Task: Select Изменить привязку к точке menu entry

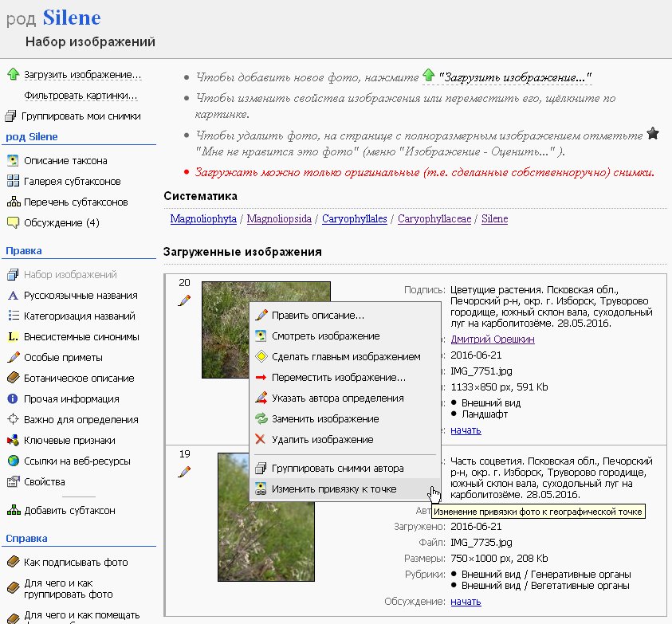Action: click(333, 489)
